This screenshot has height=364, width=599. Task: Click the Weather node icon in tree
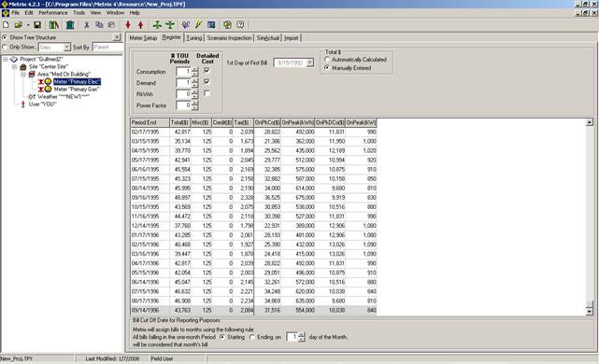point(32,96)
